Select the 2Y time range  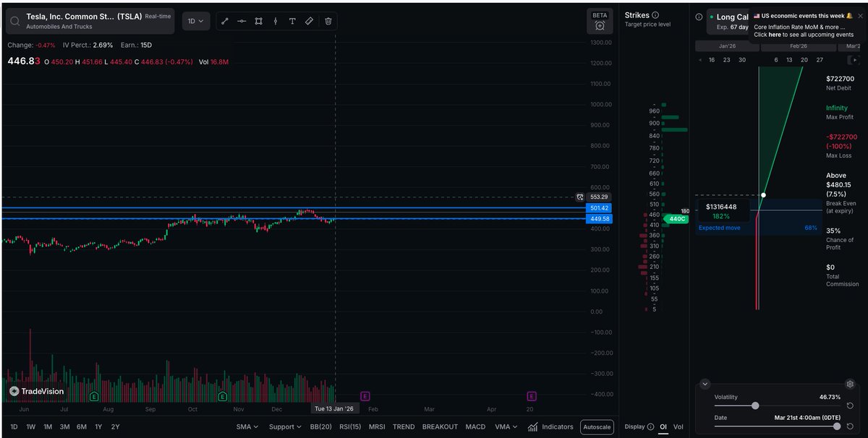coord(115,427)
